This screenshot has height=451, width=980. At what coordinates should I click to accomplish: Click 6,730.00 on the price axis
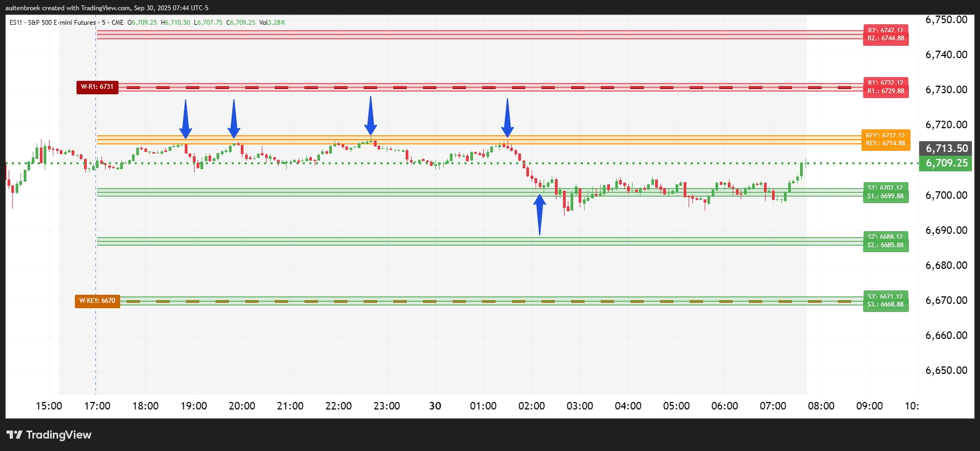click(x=946, y=89)
